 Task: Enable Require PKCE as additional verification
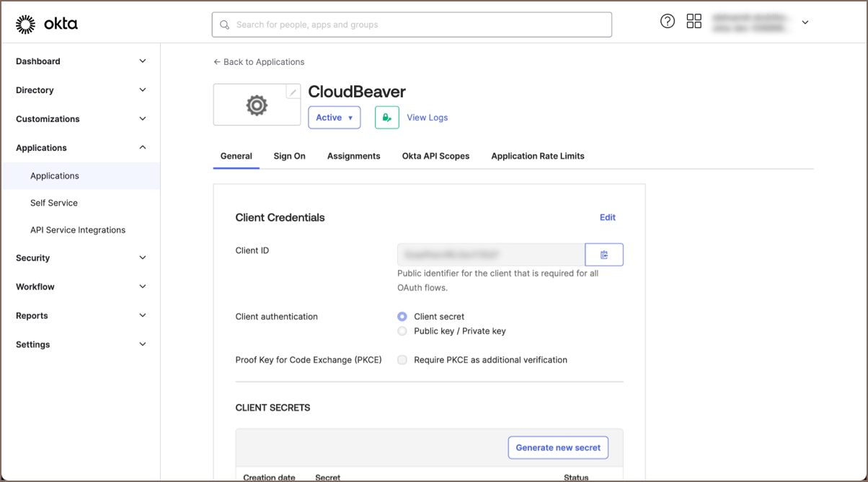[x=402, y=360]
